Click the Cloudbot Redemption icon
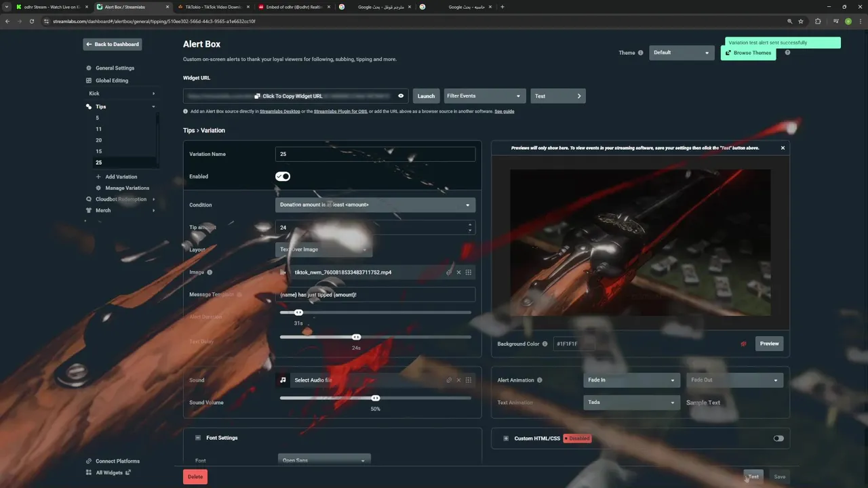Screen dimensions: 868x488 click(89, 199)
